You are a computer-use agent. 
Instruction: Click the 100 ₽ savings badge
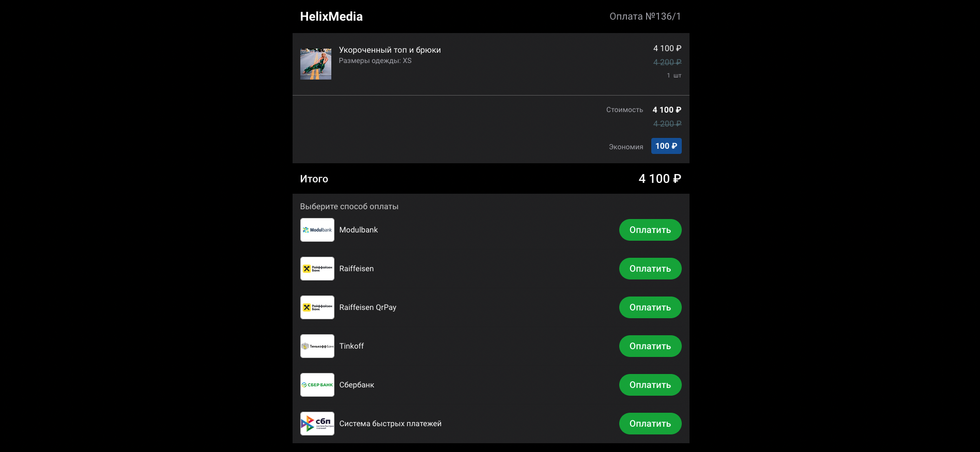coord(666,146)
